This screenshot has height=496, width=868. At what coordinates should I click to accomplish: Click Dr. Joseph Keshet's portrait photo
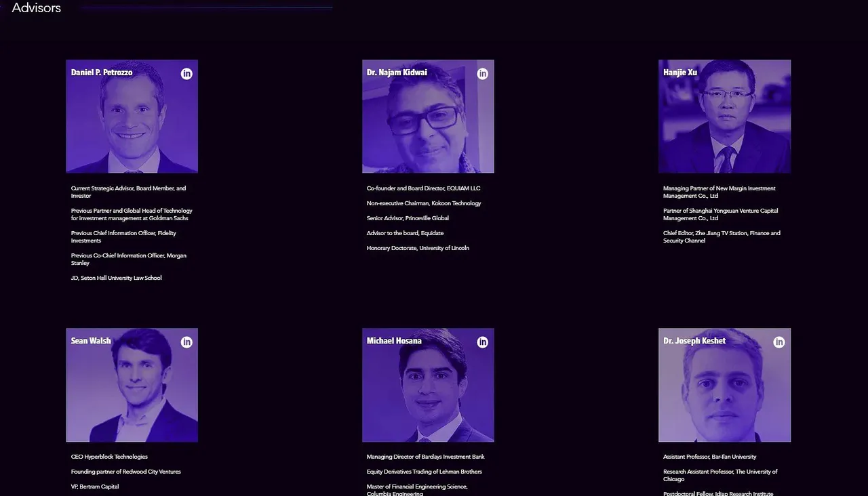[724, 385]
